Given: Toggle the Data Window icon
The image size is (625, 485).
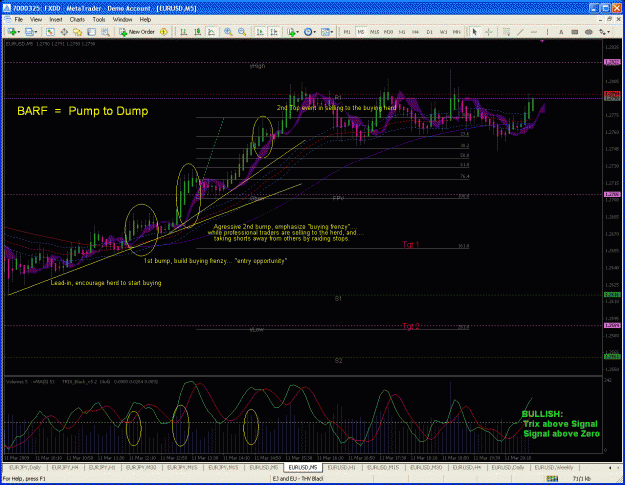Looking at the screenshot, I should pos(64,32).
